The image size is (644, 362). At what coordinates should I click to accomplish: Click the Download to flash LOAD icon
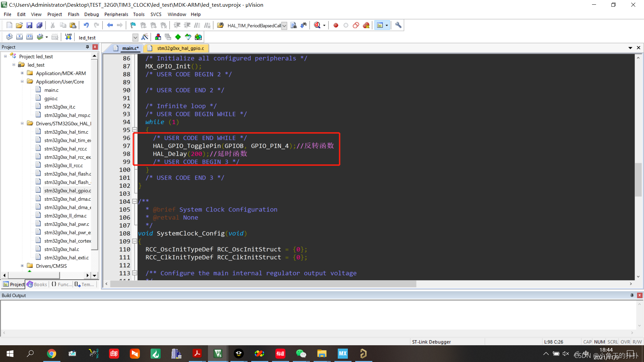pos(68,37)
